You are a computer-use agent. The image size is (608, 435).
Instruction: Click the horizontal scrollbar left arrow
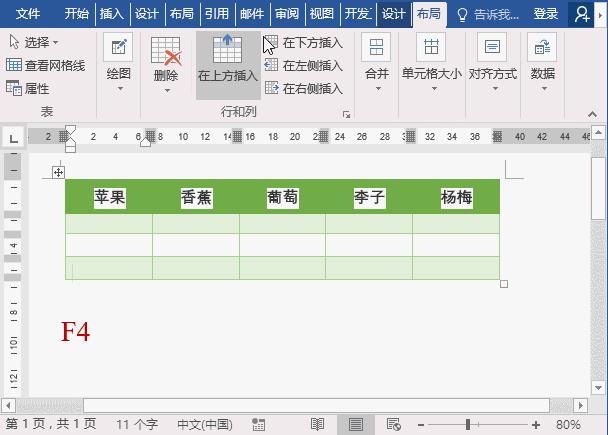coord(8,406)
